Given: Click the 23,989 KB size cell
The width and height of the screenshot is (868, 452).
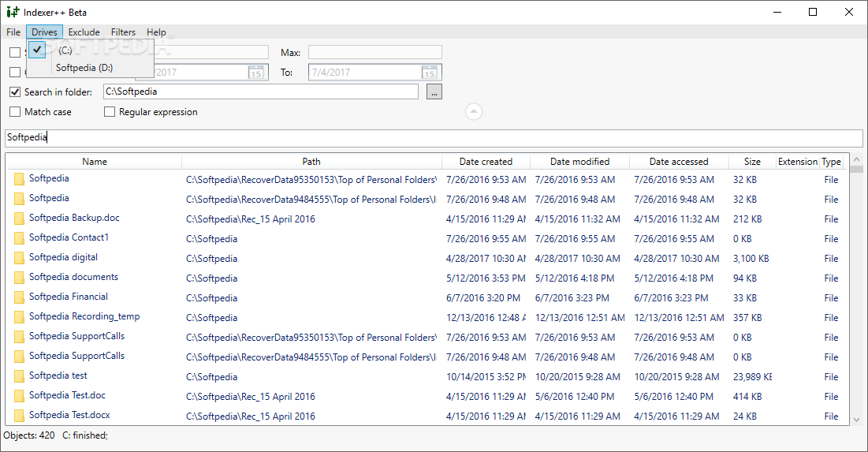Looking at the screenshot, I should click(x=752, y=377).
